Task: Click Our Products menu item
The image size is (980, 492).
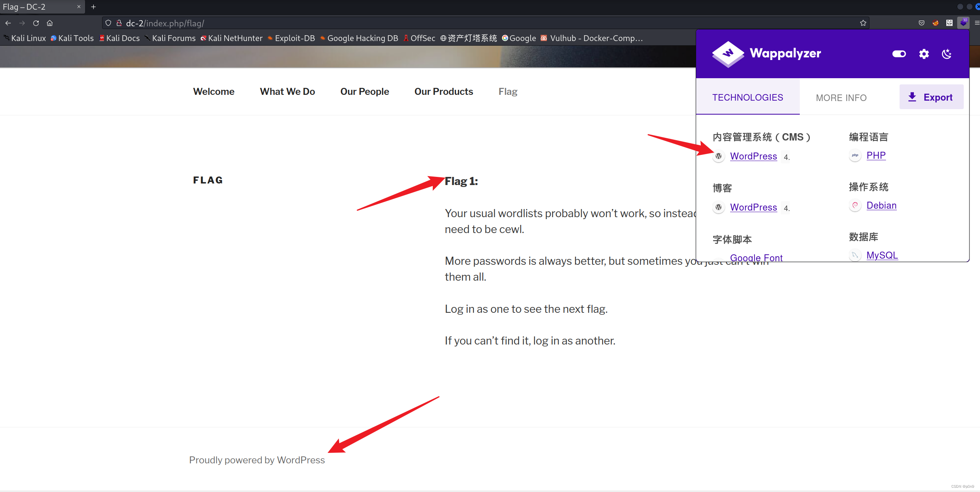Action: (x=444, y=92)
